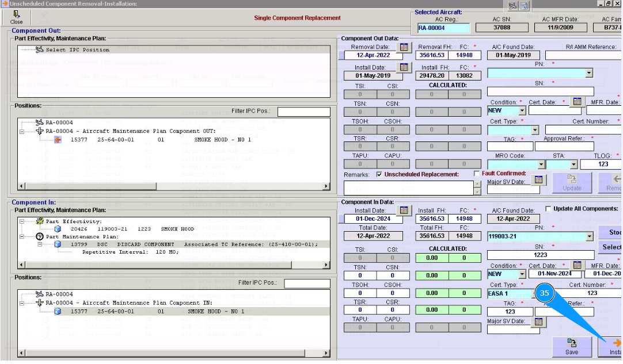This screenshot has width=623, height=364.
Task: Click the Update button
Action: click(571, 182)
